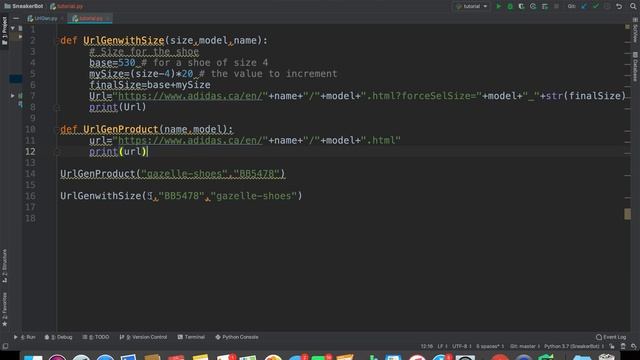The height and width of the screenshot is (360, 640).
Task: Expand the second project tree node arrow
Action: pyautogui.click(x=20, y=37)
